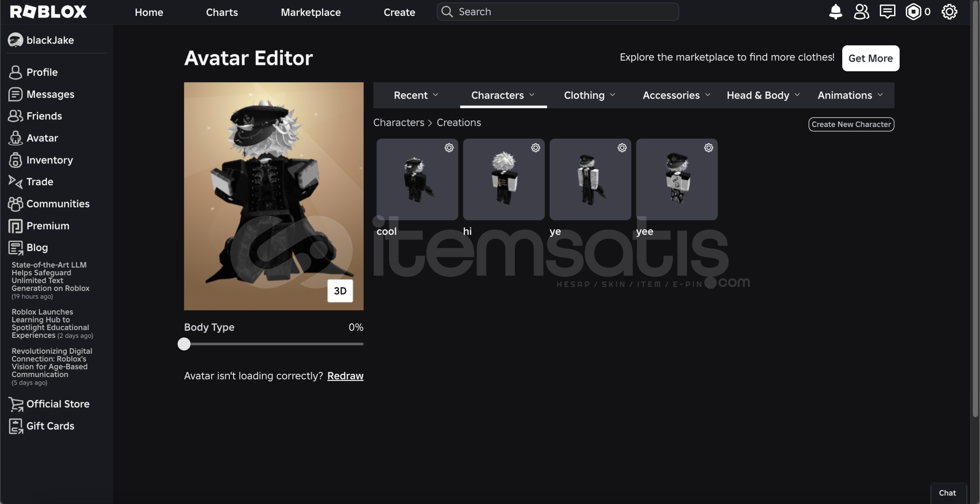
Task: Click the Blog sidebar icon
Action: coord(15,248)
